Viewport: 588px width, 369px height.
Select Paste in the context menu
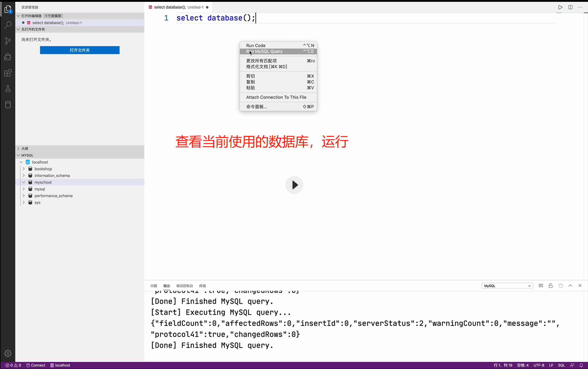pos(278,88)
